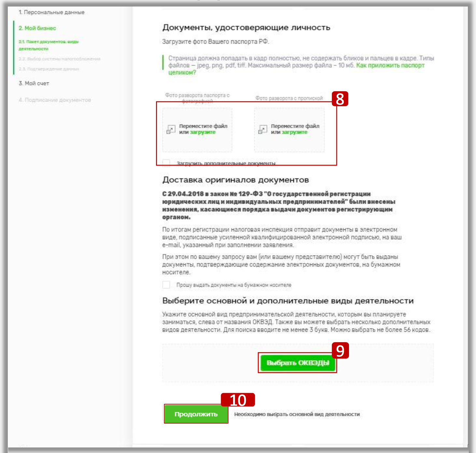Open '4. Подписание документов' sidebar step
This screenshot has width=476, height=453.
click(55, 100)
